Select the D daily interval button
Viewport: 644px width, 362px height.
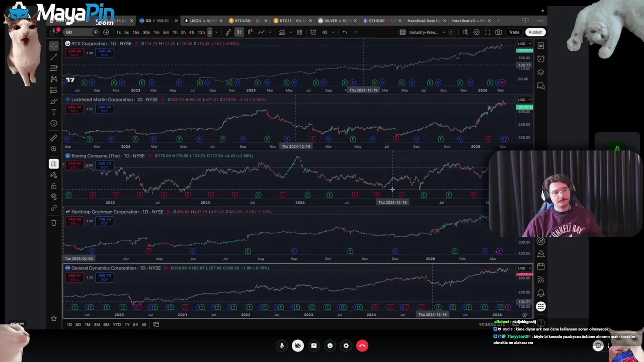tap(210, 32)
